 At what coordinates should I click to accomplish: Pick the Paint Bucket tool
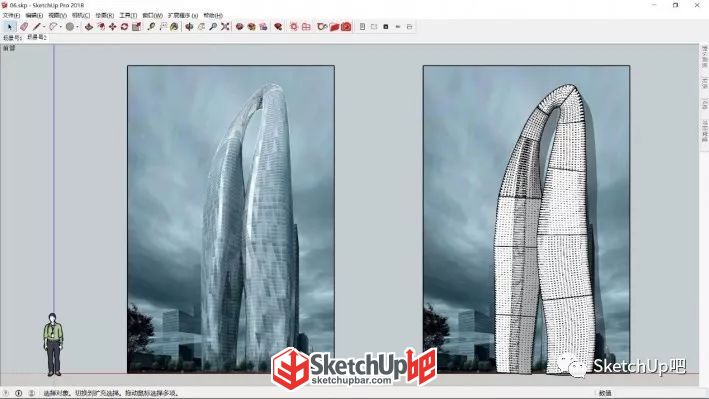tap(174, 27)
